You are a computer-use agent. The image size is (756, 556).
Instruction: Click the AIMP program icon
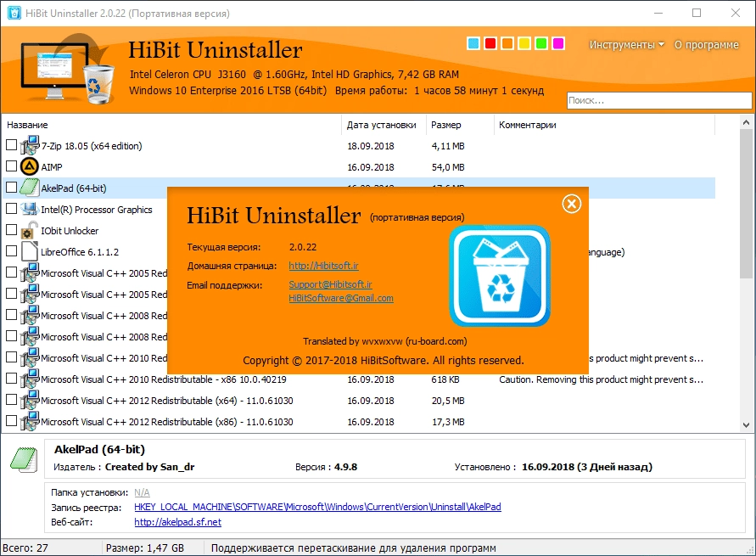[x=30, y=167]
